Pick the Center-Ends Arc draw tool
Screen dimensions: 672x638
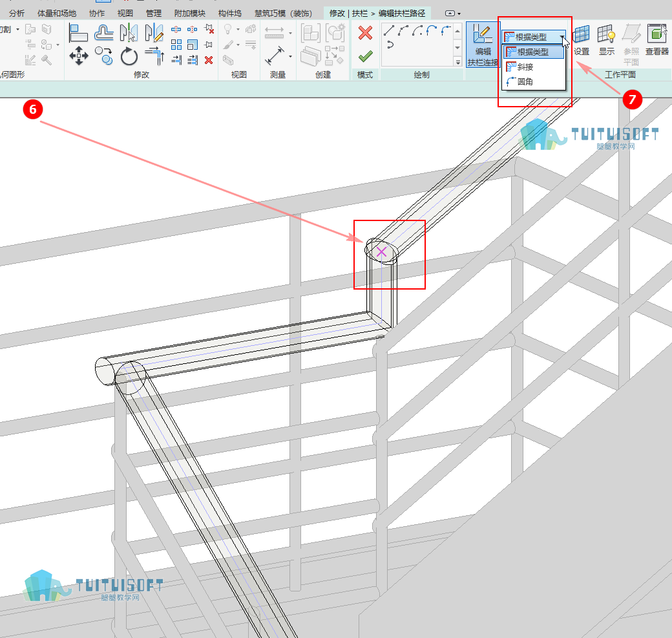(x=417, y=30)
